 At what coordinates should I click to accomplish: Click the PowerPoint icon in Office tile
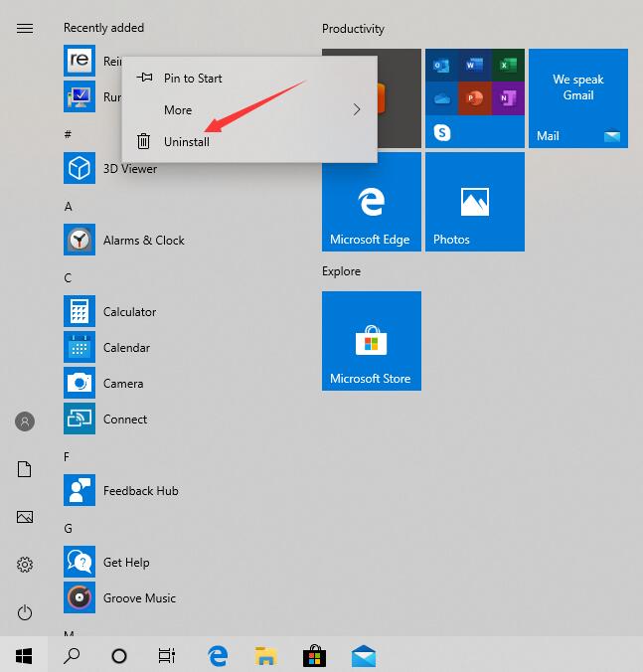point(474,98)
